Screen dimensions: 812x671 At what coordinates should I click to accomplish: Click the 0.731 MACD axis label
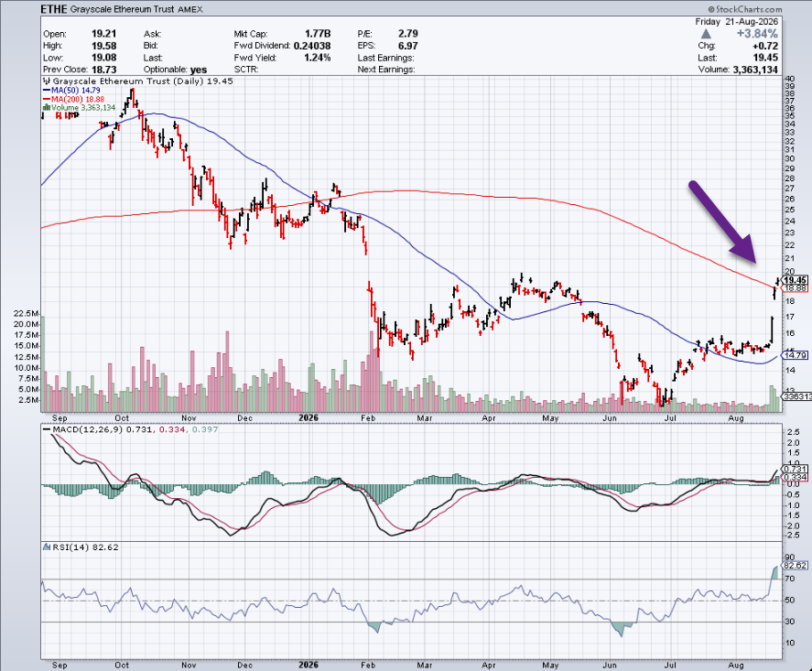point(796,469)
